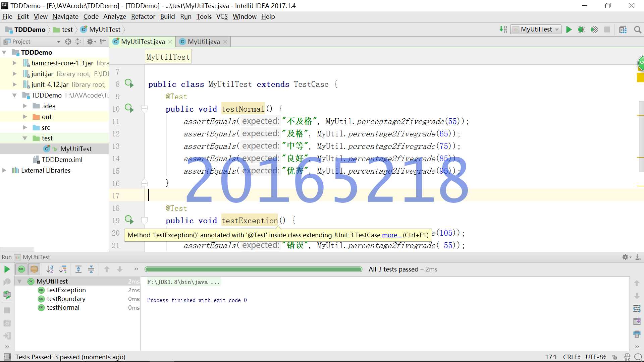Click the Make Project build icon
The width and height of the screenshot is (644, 362).
coord(503,29)
